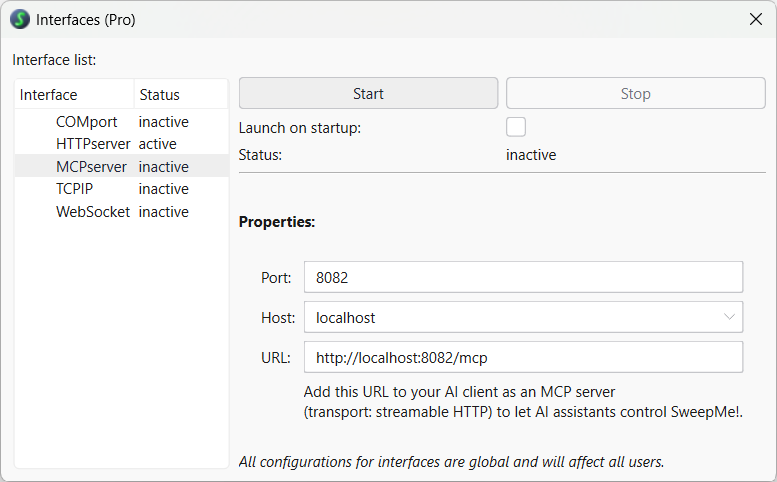
Task: Click the Add this URL help text
Action: click(x=523, y=402)
